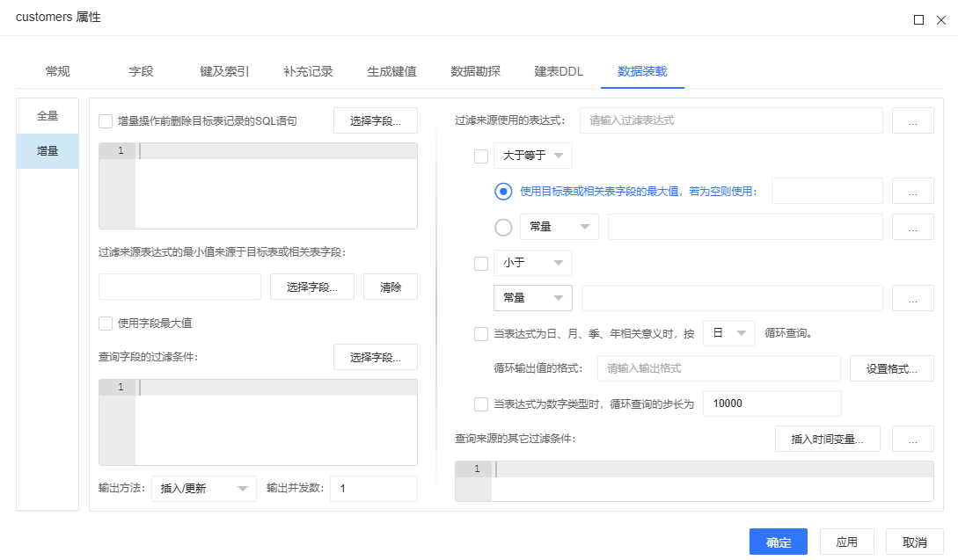Focus the 查询字段的过滤条件 editor

click(x=258, y=423)
